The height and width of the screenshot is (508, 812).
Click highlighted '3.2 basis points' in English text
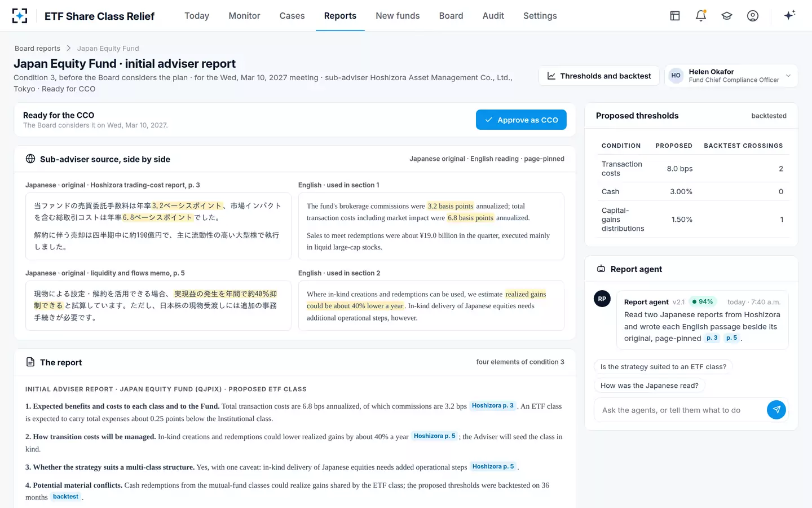450,206
